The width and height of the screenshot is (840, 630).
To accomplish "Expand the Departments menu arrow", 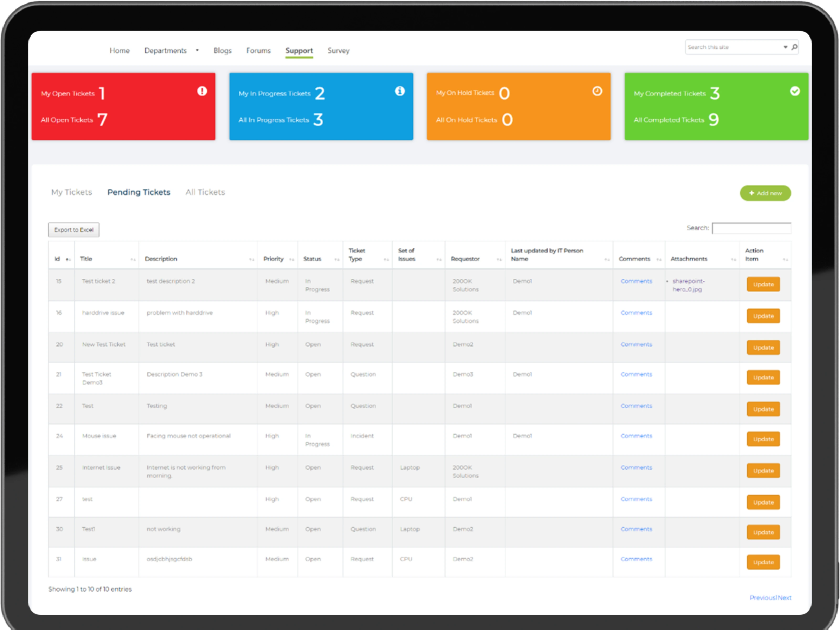I will click(197, 50).
